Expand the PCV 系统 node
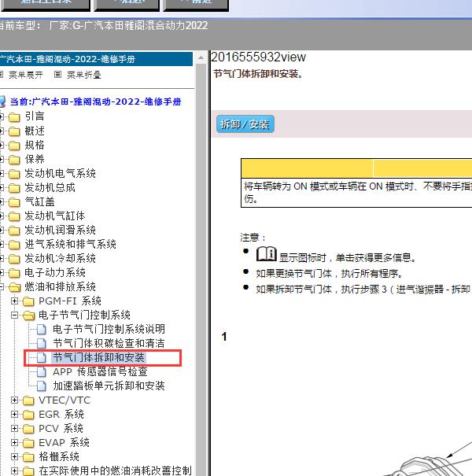 tap(14, 428)
